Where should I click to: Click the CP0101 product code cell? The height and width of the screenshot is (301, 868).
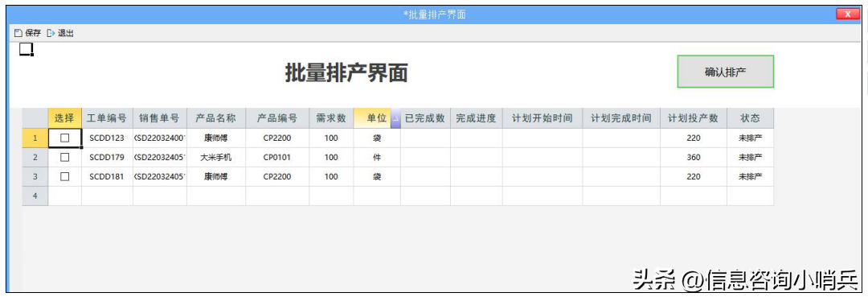point(277,158)
